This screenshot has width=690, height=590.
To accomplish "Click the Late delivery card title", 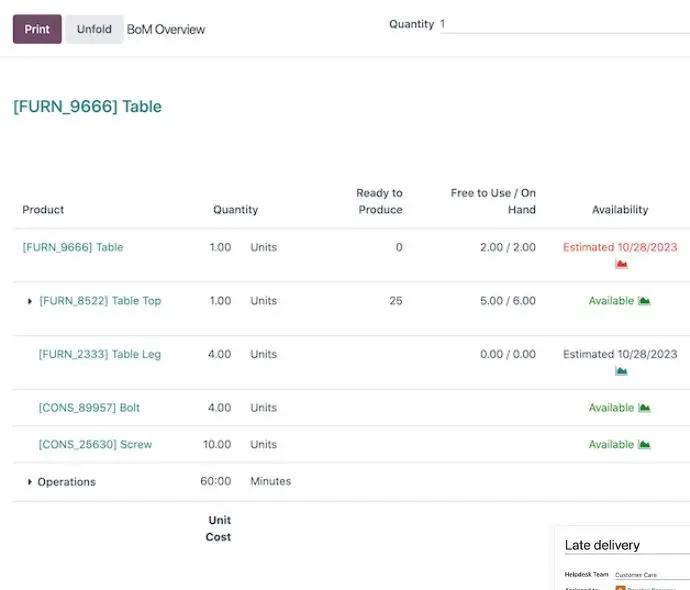I will (602, 545).
